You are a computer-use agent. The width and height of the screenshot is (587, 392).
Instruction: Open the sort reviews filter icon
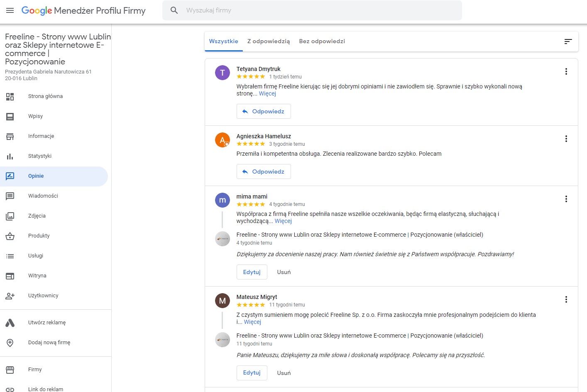[568, 41]
